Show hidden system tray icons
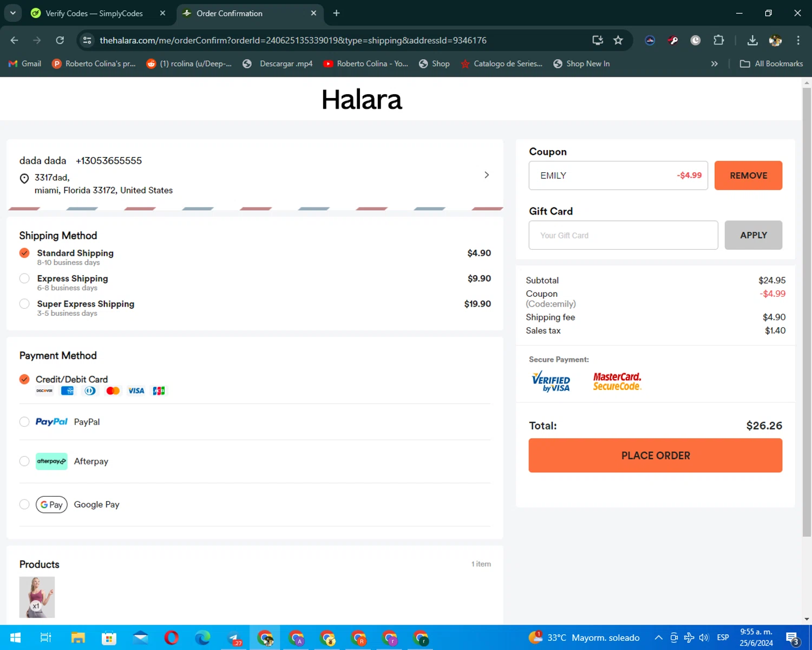Viewport: 812px width, 650px height. click(658, 638)
